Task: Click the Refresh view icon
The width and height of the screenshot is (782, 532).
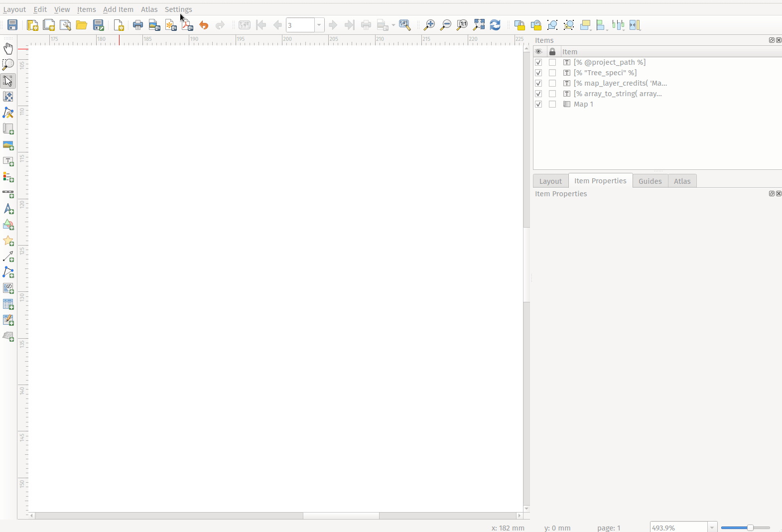Action: click(x=495, y=25)
